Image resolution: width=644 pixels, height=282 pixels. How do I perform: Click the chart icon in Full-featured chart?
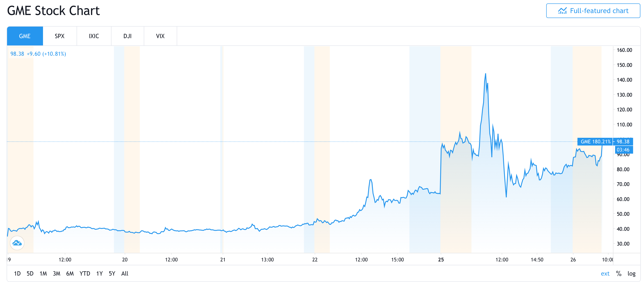(562, 11)
